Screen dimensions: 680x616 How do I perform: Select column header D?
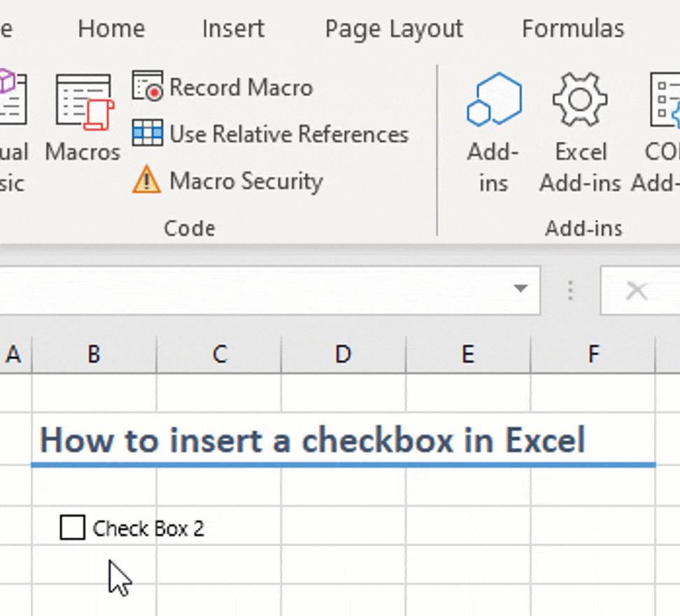click(x=343, y=354)
